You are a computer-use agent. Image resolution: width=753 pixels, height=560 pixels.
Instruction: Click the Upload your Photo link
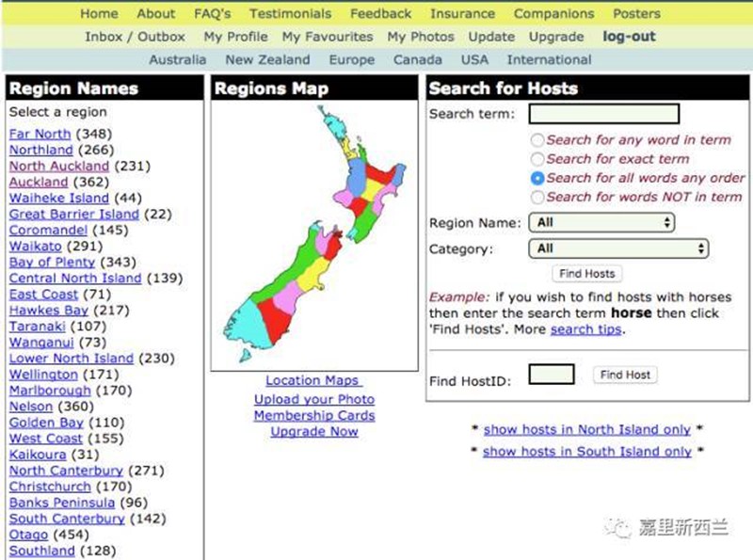[x=314, y=400]
